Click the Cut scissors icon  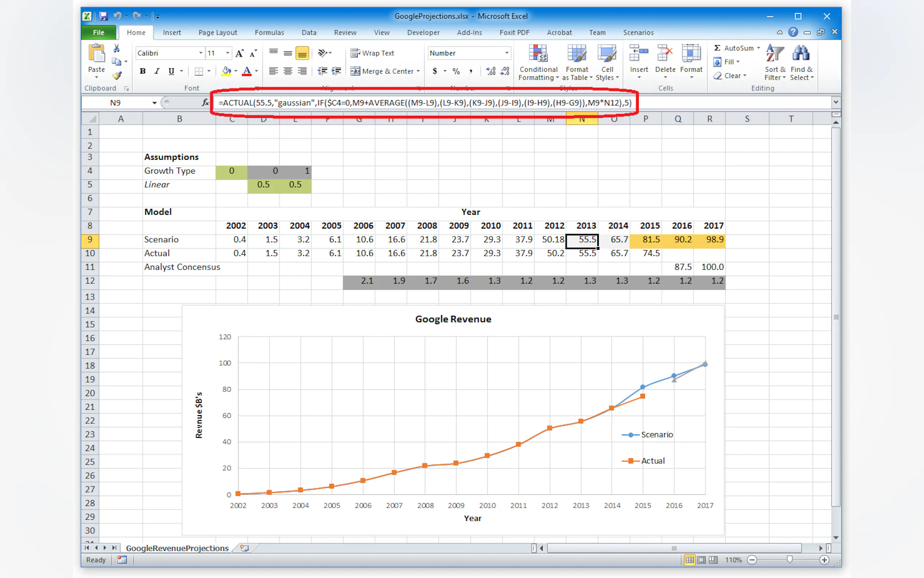pos(116,48)
